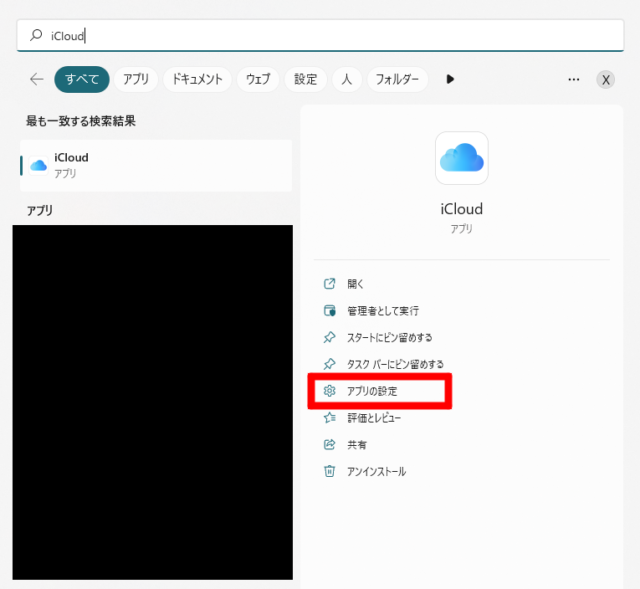Click the gear icon for アプリの設定
Image resolution: width=640 pixels, height=589 pixels.
[x=329, y=391]
